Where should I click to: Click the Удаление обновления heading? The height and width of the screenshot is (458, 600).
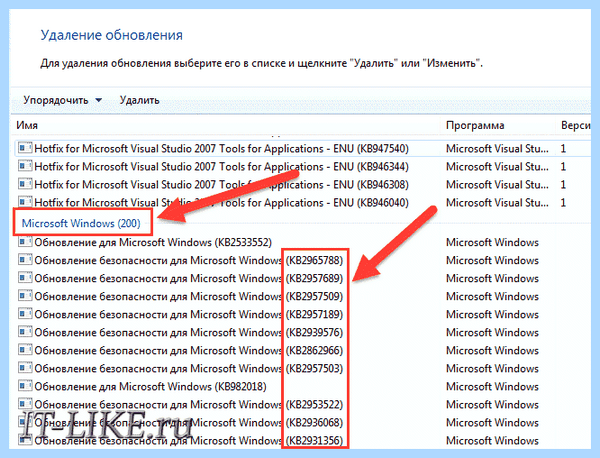tap(112, 35)
